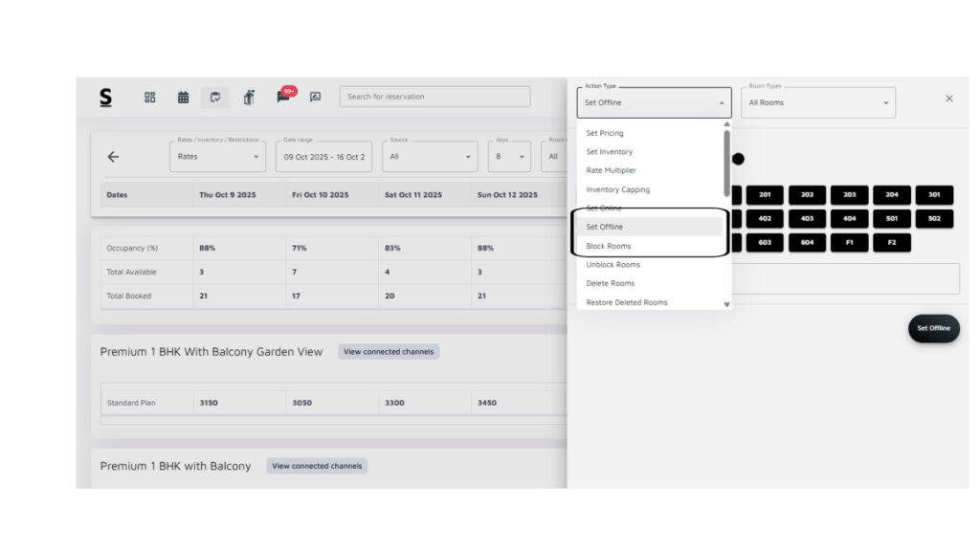
Task: Open the calendar icon in top bar
Action: (x=183, y=97)
